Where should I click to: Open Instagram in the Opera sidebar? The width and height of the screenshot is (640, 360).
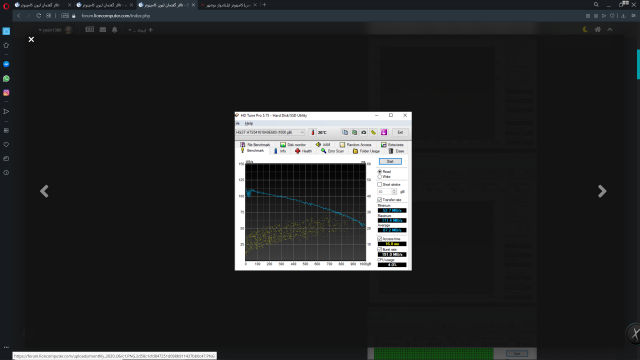[x=6, y=93]
